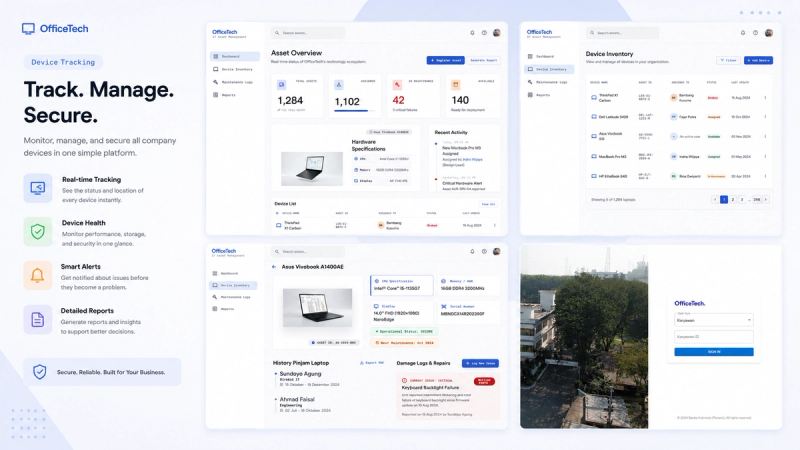Click the Detailed Reports document icon
The width and height of the screenshot is (800, 450).
point(38,320)
